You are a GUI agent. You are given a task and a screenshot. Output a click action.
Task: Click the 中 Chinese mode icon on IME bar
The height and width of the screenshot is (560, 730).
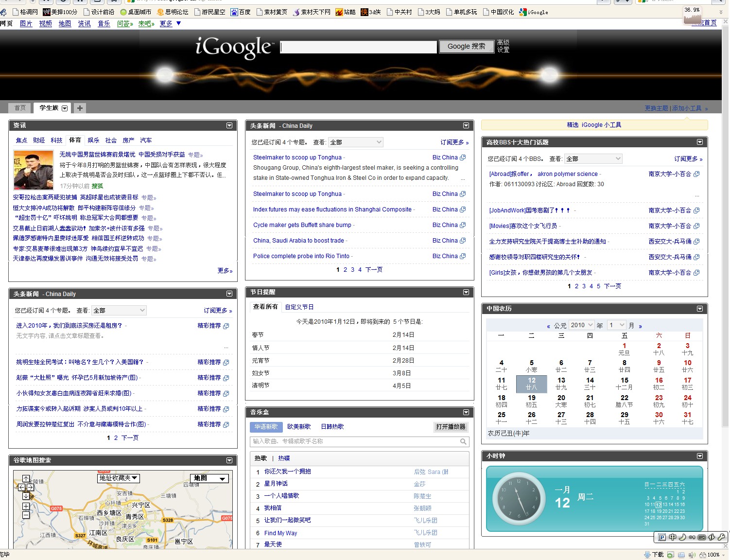point(673,537)
